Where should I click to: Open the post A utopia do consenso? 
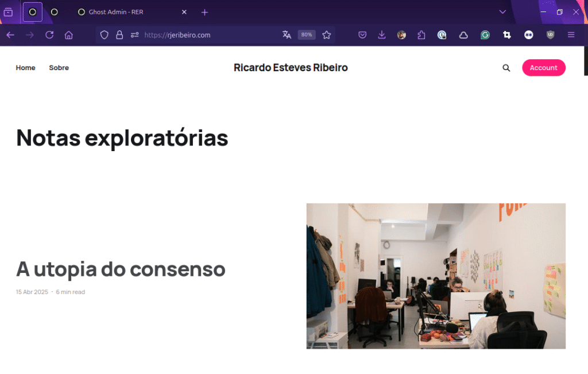(121, 269)
